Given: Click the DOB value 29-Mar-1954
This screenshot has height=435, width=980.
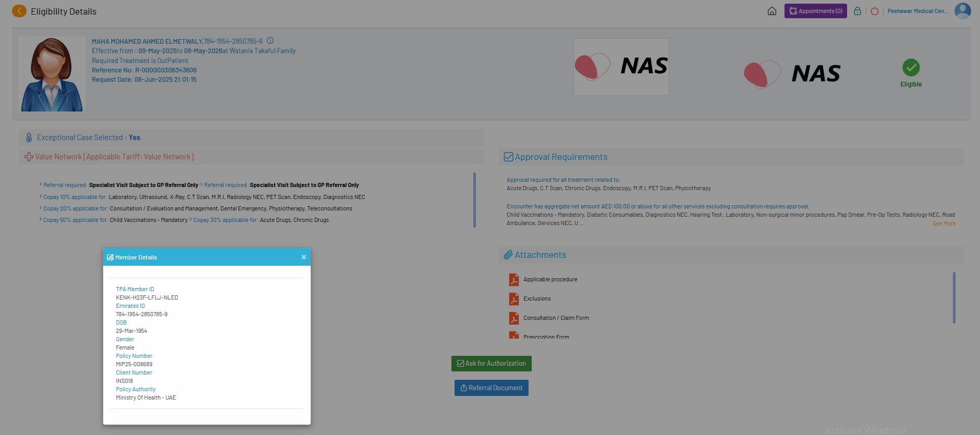Looking at the screenshot, I should click(x=131, y=331).
